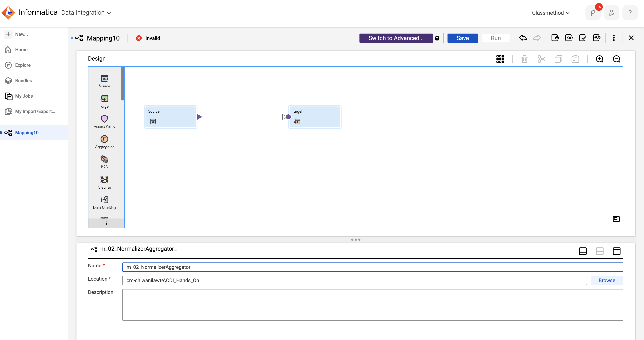Cut selection with scissors icon
The width and height of the screenshot is (644, 340).
click(x=541, y=59)
